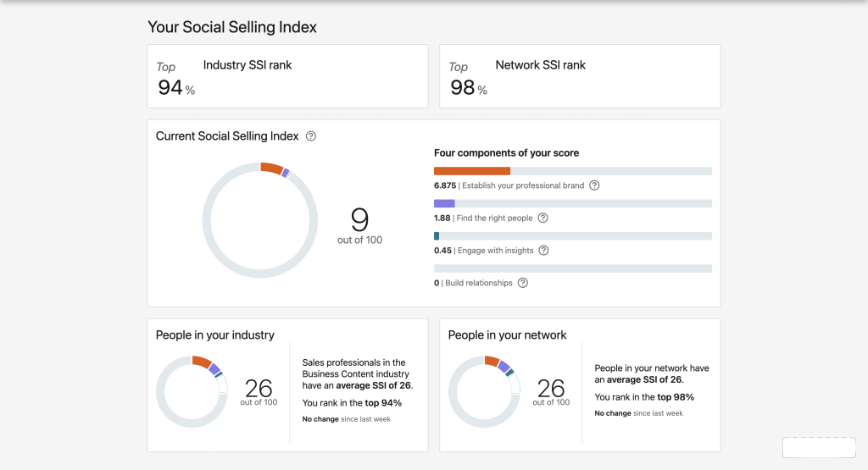Image resolution: width=868 pixels, height=470 pixels.
Task: Click the 9 out of 100 score
Action: [x=359, y=226]
